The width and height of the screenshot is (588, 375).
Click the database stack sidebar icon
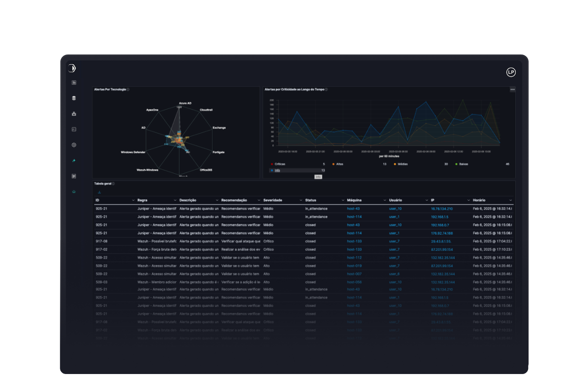tap(74, 98)
